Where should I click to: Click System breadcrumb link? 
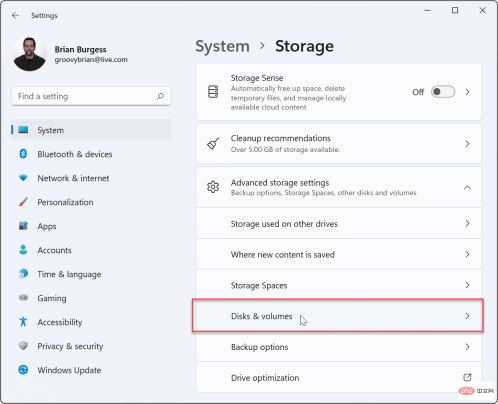click(x=222, y=46)
